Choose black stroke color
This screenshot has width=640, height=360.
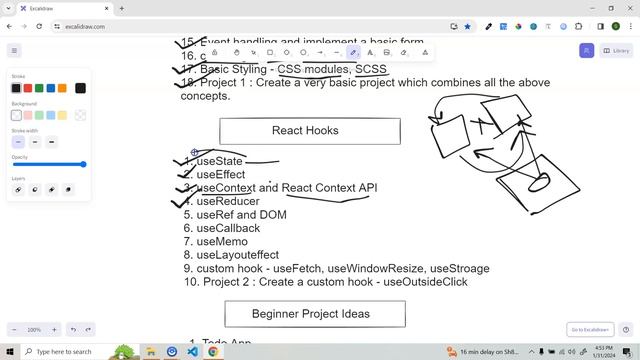click(x=16, y=88)
